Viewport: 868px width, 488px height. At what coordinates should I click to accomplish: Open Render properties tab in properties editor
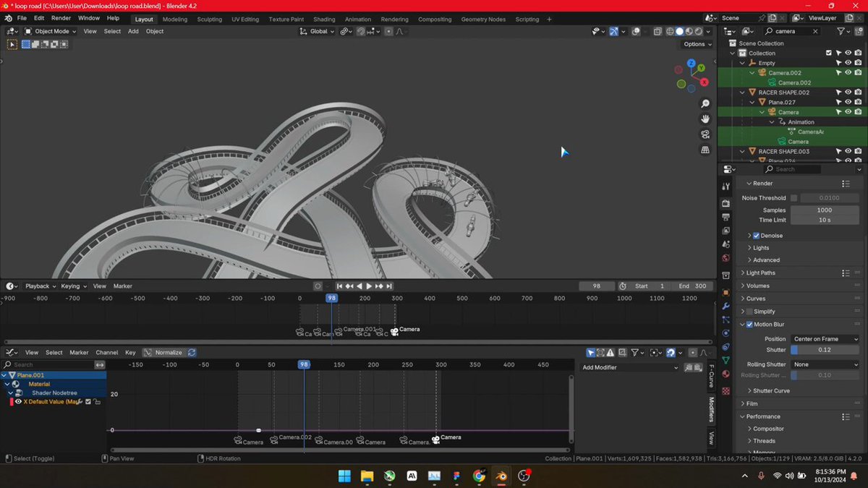click(726, 204)
